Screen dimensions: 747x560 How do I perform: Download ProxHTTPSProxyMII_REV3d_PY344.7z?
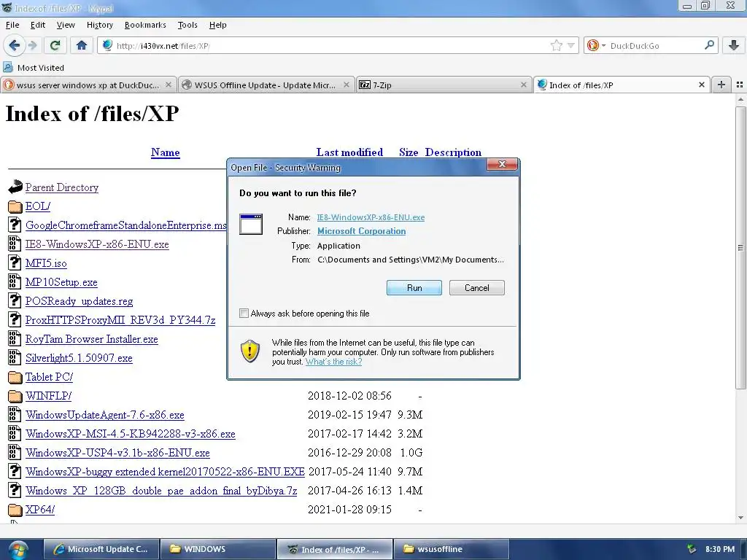(x=120, y=320)
